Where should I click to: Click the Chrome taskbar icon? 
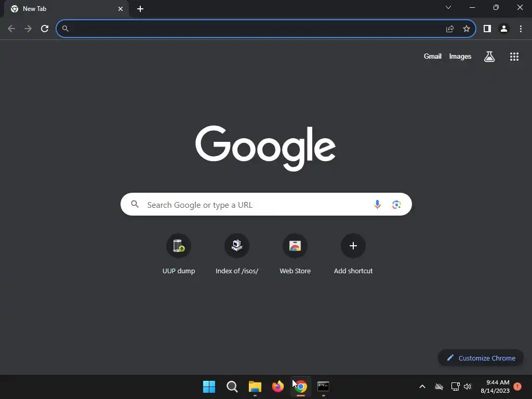[x=301, y=387]
